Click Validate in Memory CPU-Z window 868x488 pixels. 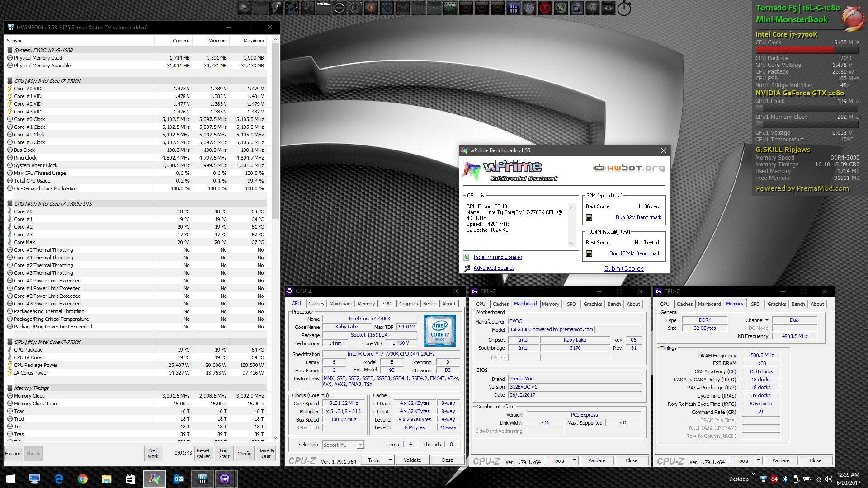pyautogui.click(x=781, y=460)
